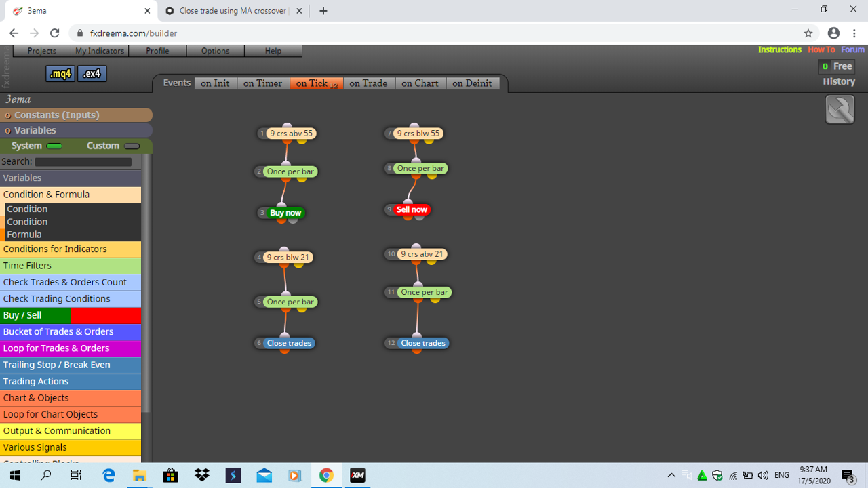Screen dimensions: 868x488
Task: Click the block Search field
Action: [83, 162]
